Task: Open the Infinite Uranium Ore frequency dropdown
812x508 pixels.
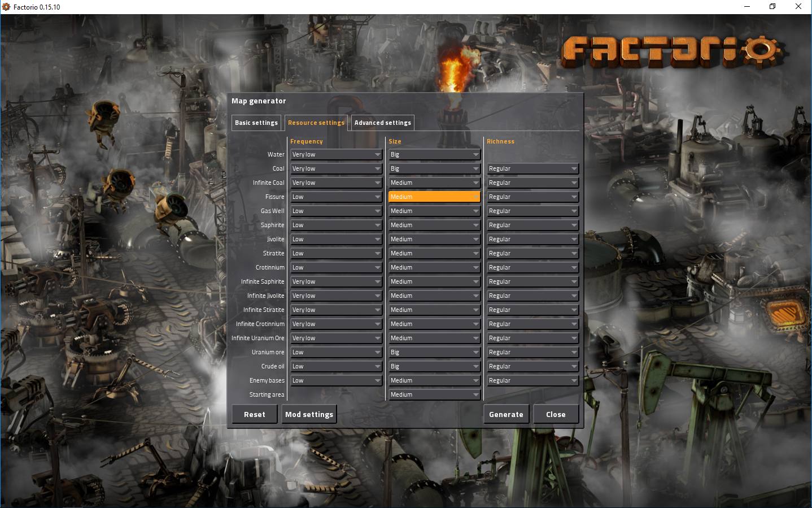Action: point(337,338)
